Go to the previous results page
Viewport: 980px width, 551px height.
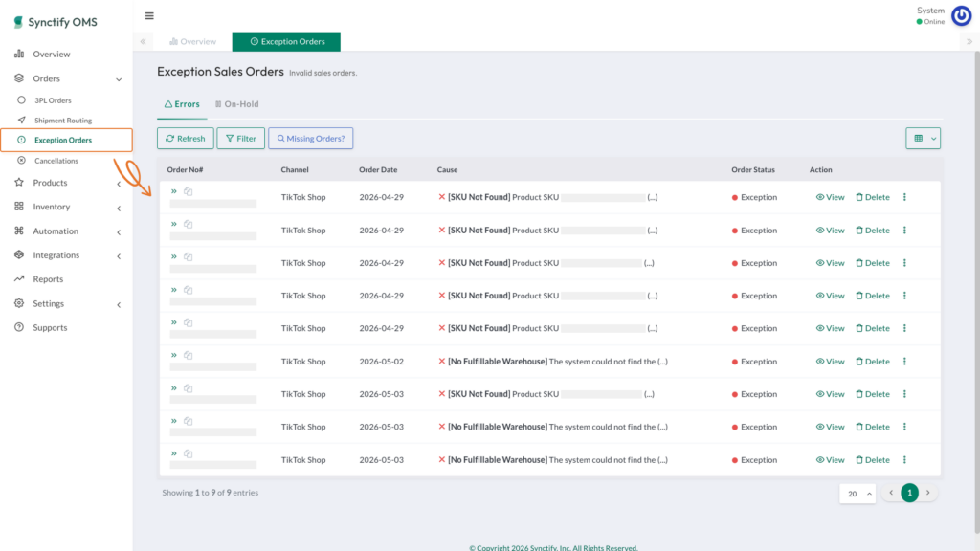[891, 493]
